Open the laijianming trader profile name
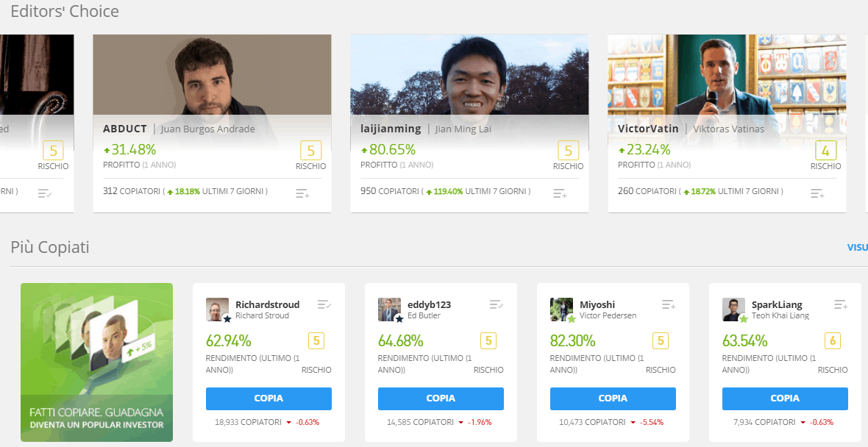The height and width of the screenshot is (447, 868). click(x=391, y=129)
